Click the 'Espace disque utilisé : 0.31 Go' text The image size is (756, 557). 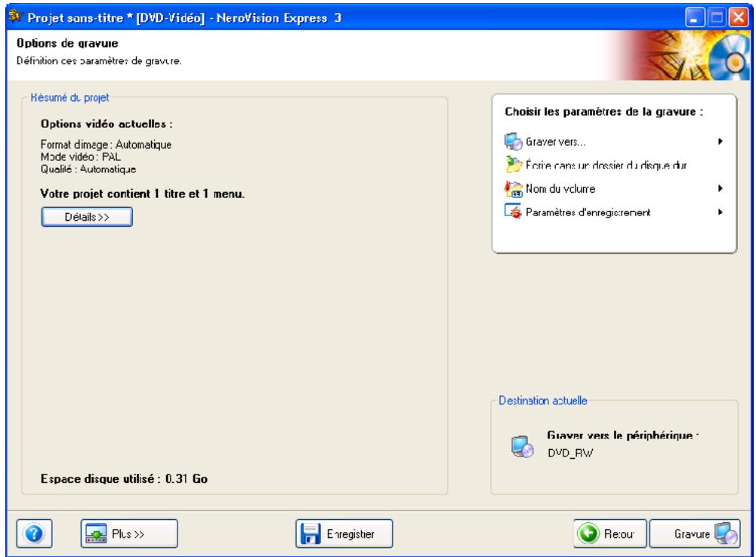[x=124, y=479]
